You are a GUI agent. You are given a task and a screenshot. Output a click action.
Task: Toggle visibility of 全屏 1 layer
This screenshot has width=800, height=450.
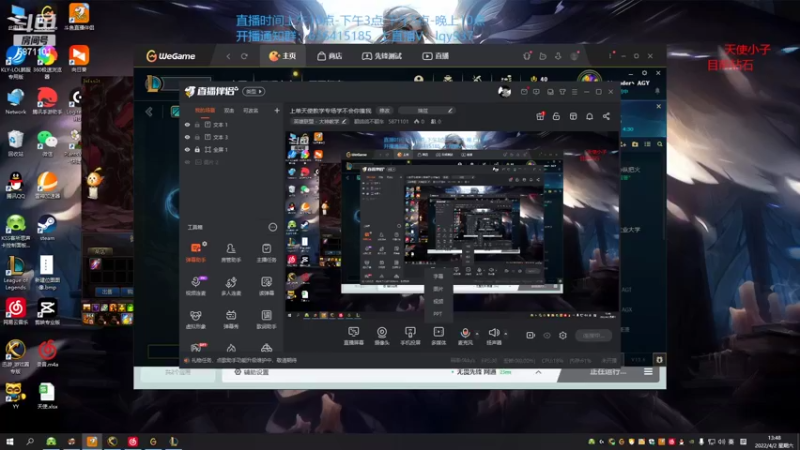pyautogui.click(x=187, y=149)
